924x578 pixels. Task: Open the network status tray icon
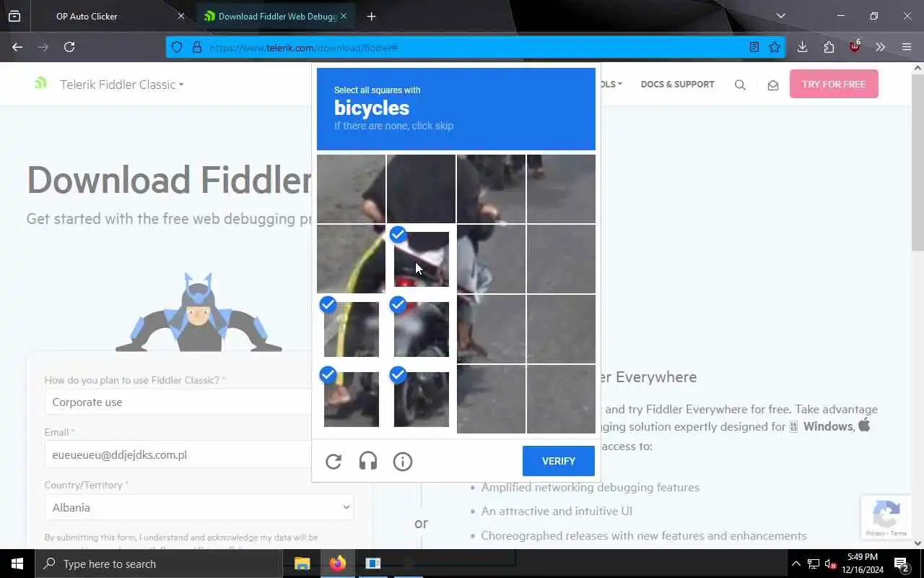click(x=814, y=564)
